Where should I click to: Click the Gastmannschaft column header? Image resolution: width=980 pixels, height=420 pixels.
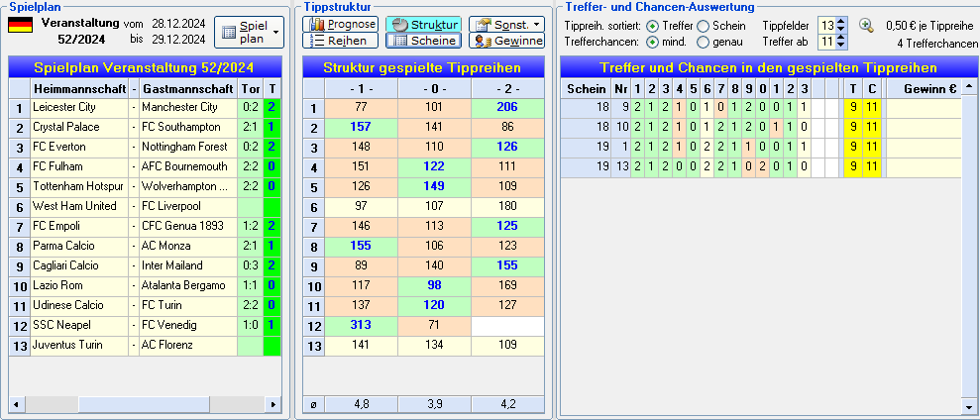[188, 89]
